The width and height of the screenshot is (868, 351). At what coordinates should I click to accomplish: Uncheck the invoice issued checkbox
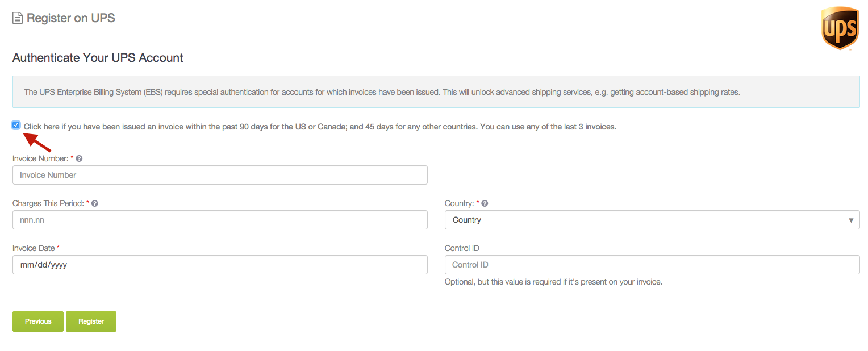click(16, 125)
